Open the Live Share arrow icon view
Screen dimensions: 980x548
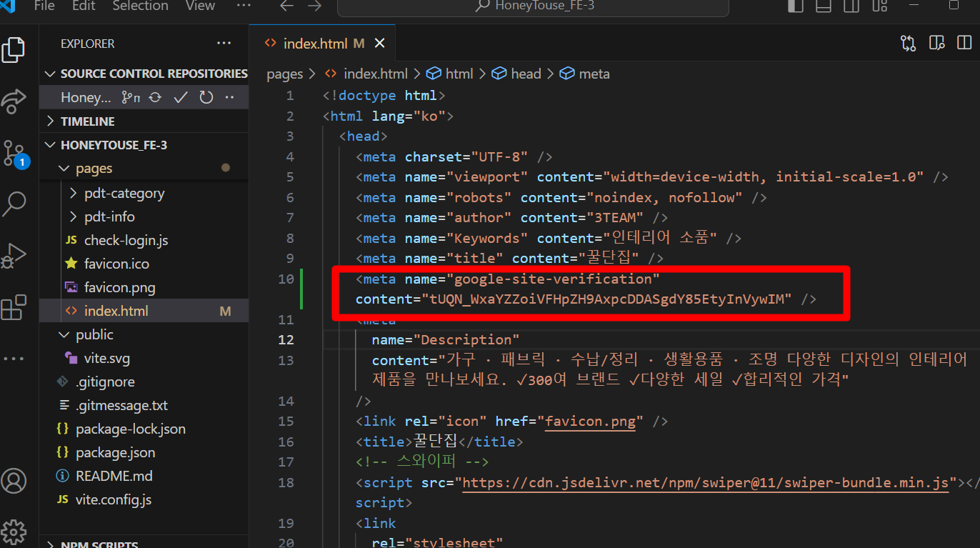tap(14, 101)
